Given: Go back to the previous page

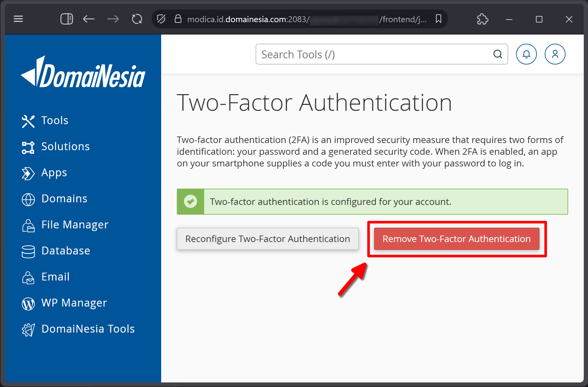Looking at the screenshot, I should [89, 19].
